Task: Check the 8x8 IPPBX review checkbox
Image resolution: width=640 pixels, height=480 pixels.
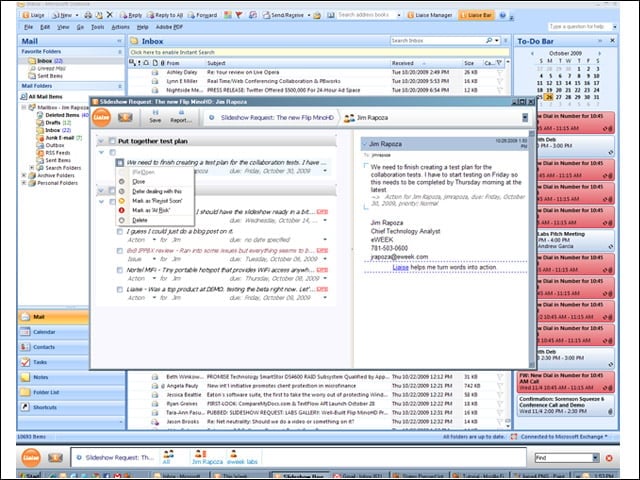Action: [x=120, y=251]
